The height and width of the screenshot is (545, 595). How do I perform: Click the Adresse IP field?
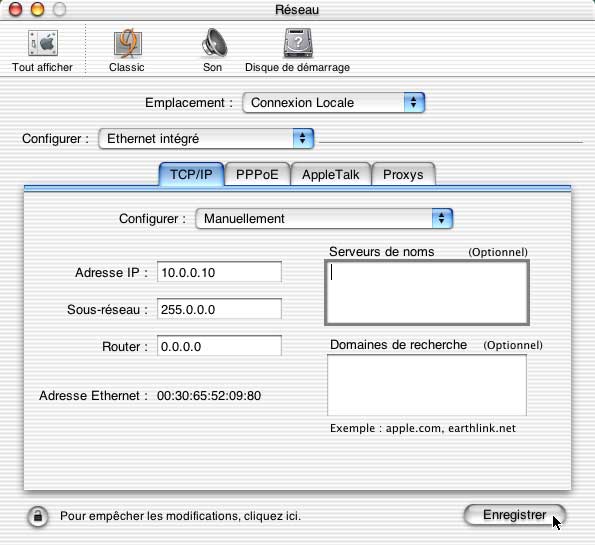[x=219, y=272]
